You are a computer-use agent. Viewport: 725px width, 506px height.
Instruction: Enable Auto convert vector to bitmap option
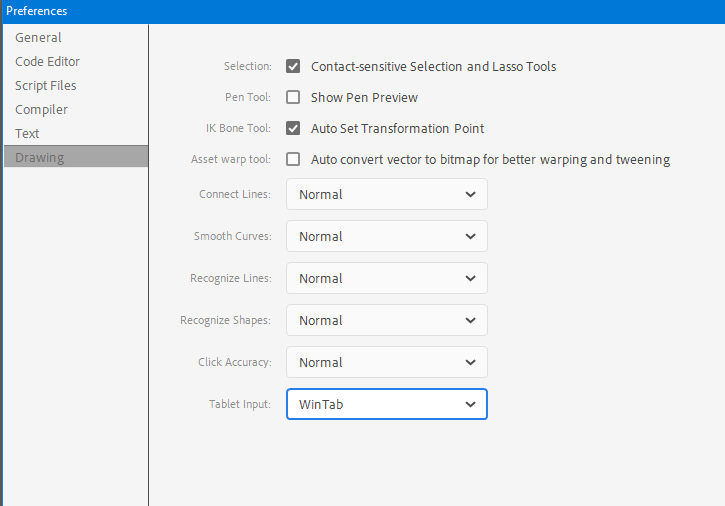293,160
